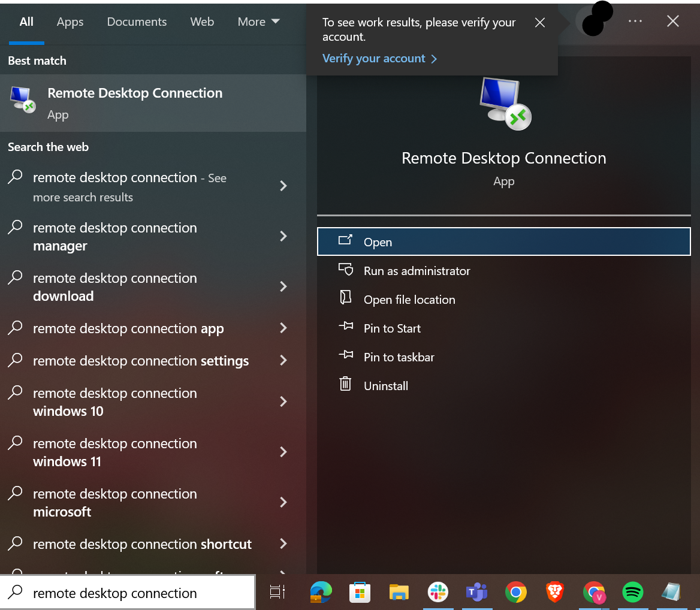Screen dimensions: 700x610
Task: Click the Verify your account link
Action: (374, 58)
